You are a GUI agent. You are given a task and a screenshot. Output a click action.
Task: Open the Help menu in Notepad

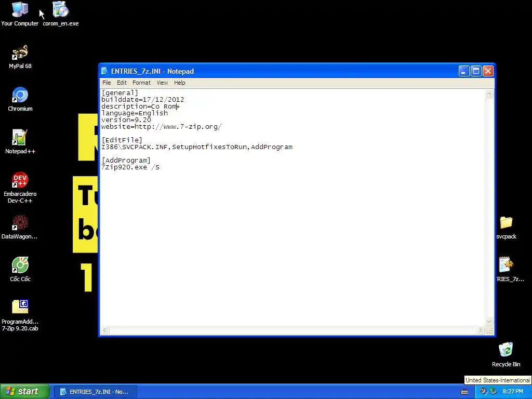tap(179, 83)
